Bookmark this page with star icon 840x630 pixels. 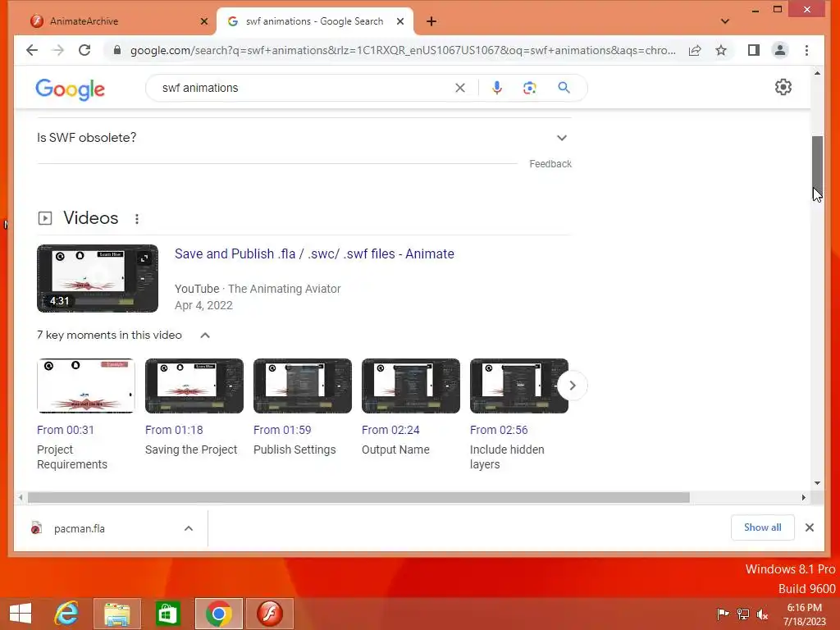tap(721, 50)
